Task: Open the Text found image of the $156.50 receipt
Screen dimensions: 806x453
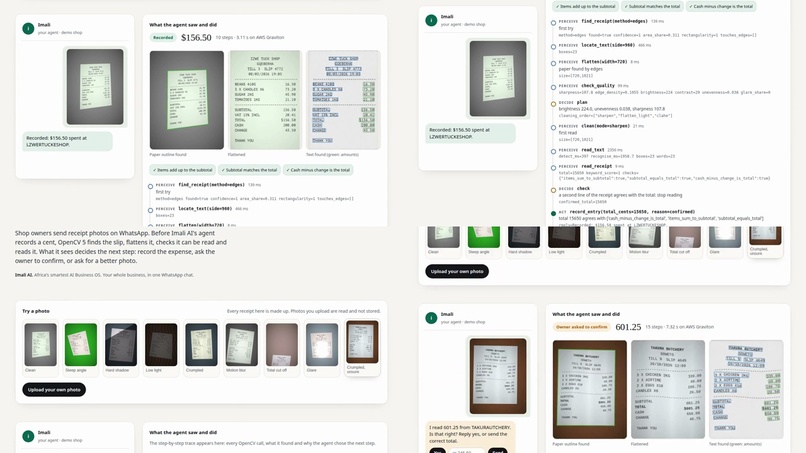Action: 343,100
